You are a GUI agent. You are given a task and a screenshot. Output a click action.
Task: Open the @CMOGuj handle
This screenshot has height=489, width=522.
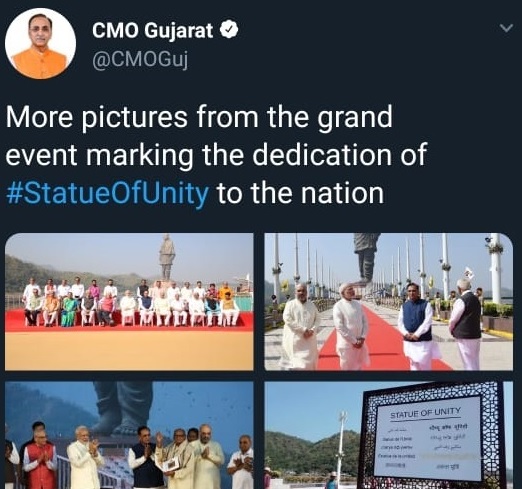coord(140,60)
